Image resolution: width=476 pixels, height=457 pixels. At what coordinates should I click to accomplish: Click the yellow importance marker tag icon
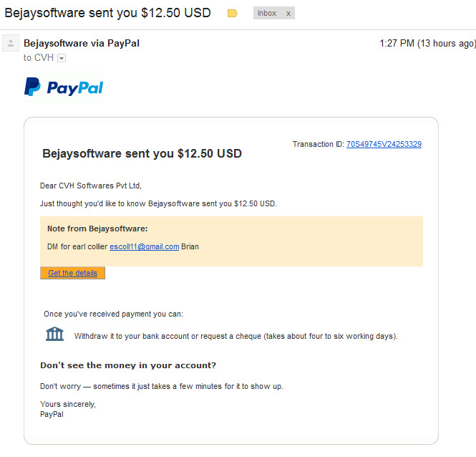click(x=232, y=14)
